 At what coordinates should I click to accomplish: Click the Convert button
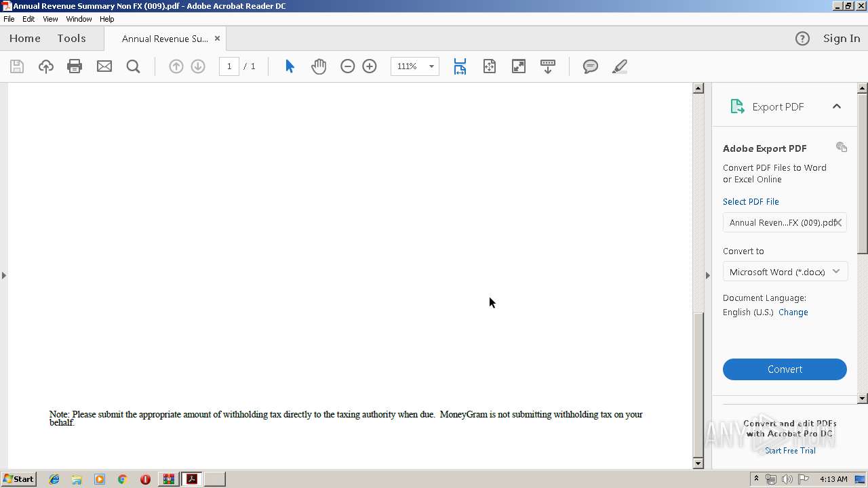785,369
